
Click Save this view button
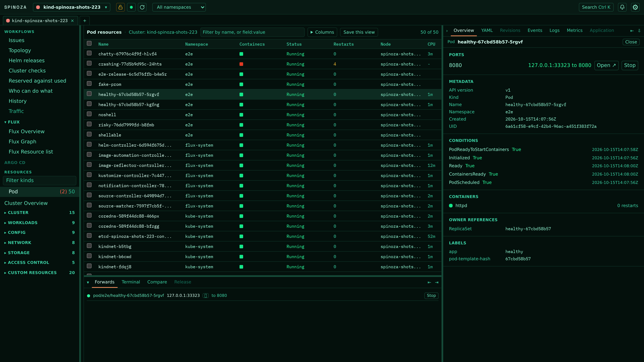coord(359,32)
